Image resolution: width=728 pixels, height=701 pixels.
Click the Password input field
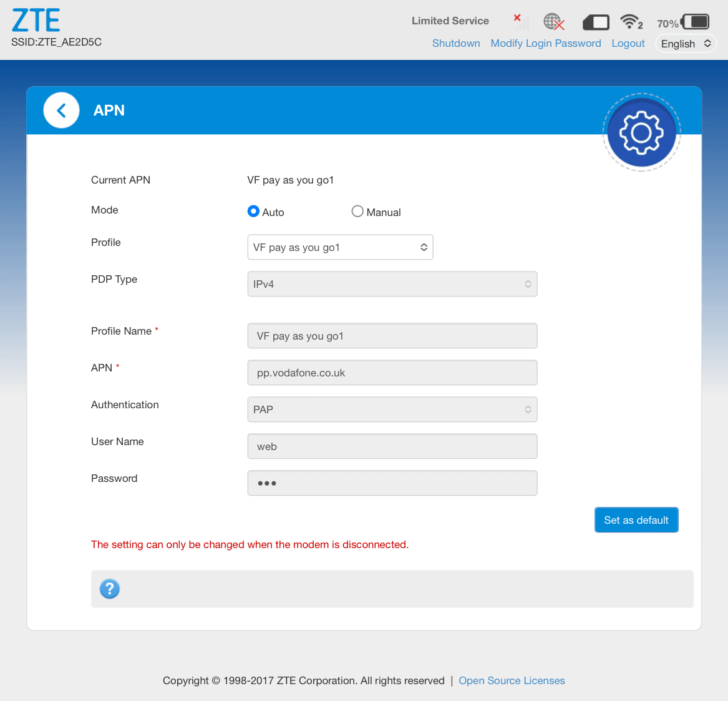(x=392, y=483)
